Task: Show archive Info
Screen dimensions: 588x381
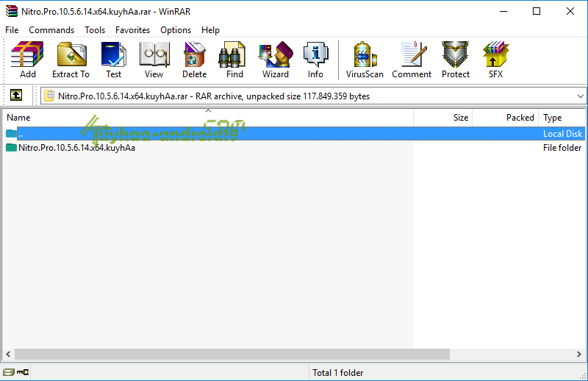Action: tap(315, 59)
